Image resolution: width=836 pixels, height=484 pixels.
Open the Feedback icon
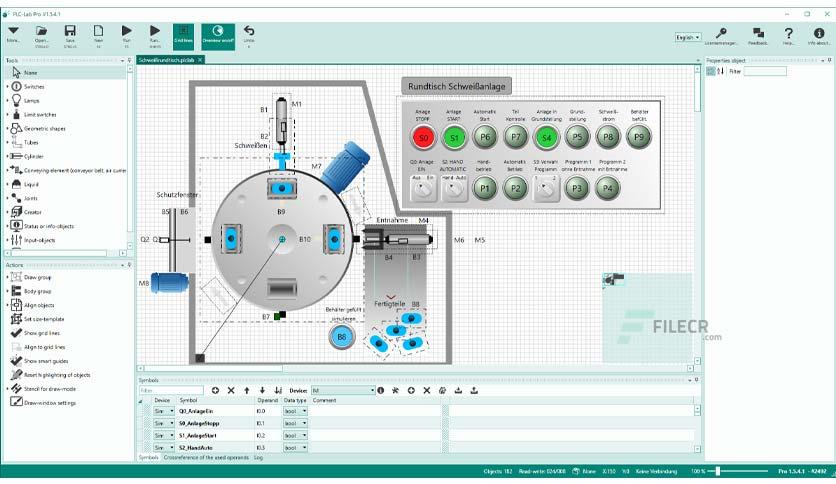click(x=758, y=33)
